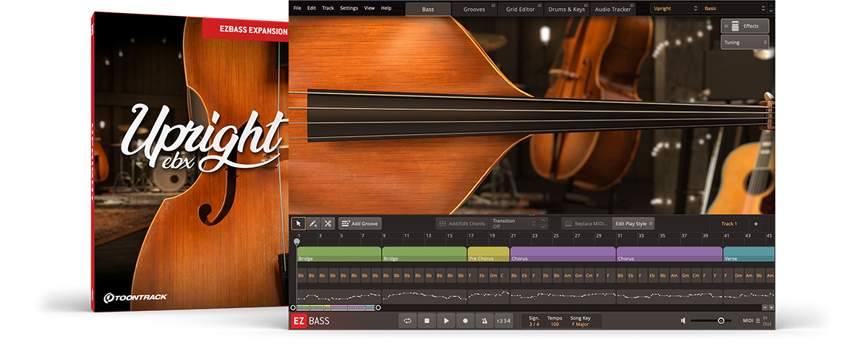The image size is (868, 353).
Task: Step transition up or down arrows
Action: click(x=543, y=224)
